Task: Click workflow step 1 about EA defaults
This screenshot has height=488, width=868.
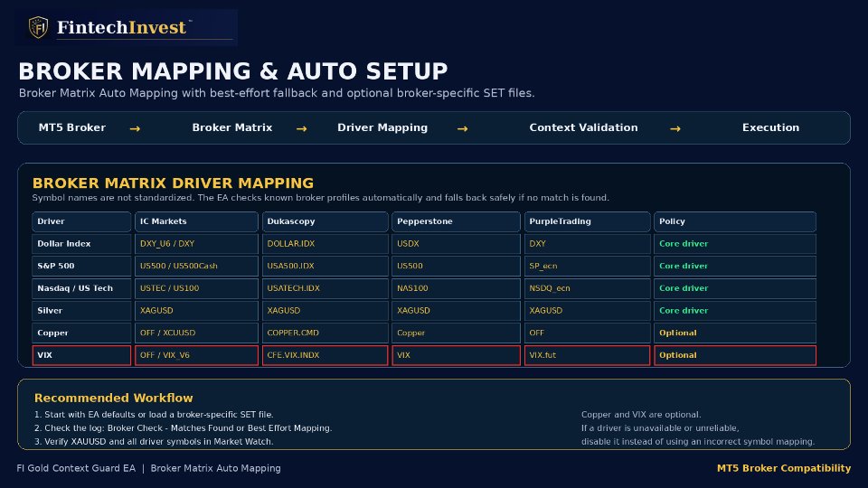Action: (154, 415)
